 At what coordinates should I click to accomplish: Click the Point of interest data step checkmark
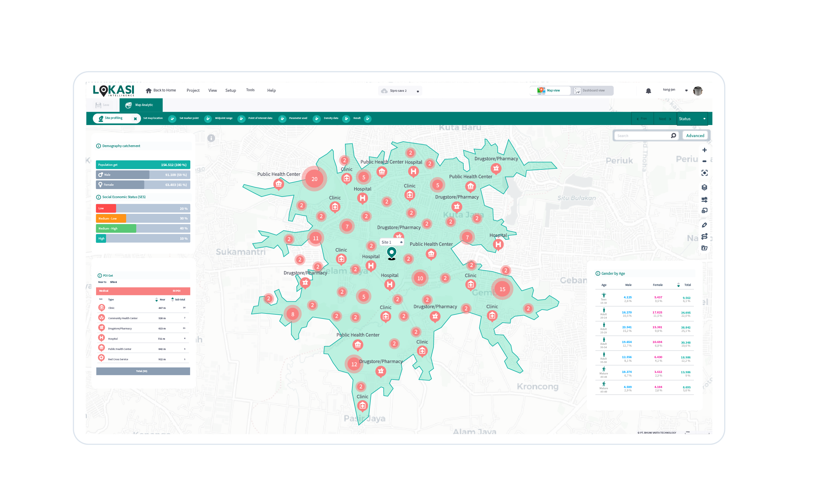tap(282, 119)
